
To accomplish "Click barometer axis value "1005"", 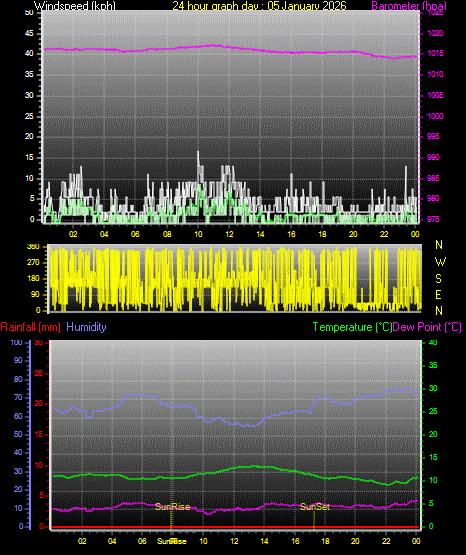I will pos(436,95).
